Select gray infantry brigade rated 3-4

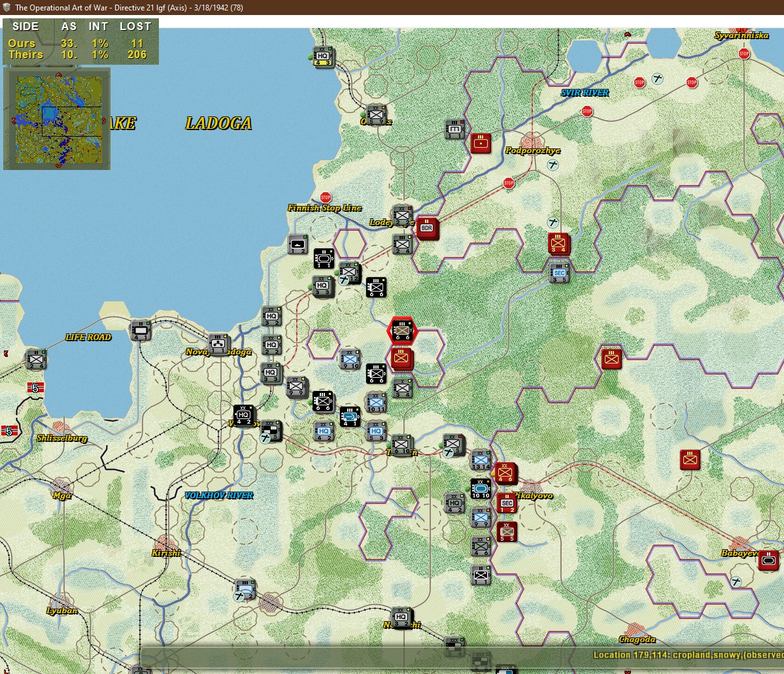pyautogui.click(x=402, y=388)
